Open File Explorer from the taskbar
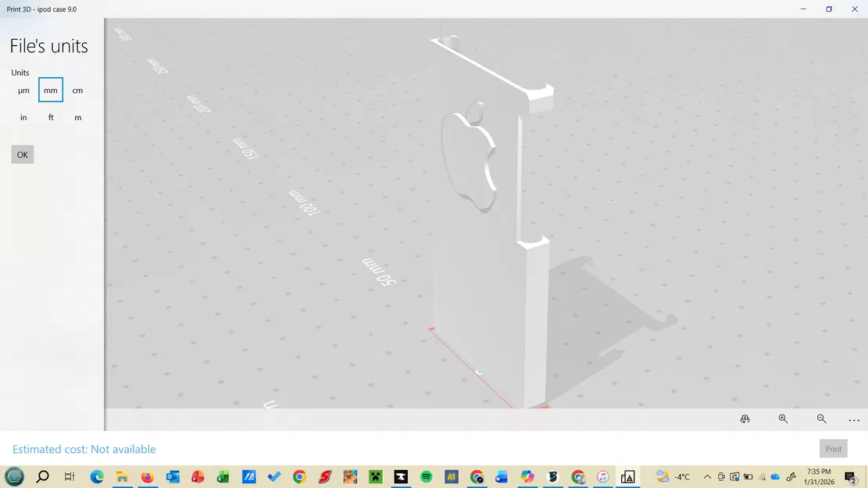Viewport: 868px width, 488px height. pos(122,476)
